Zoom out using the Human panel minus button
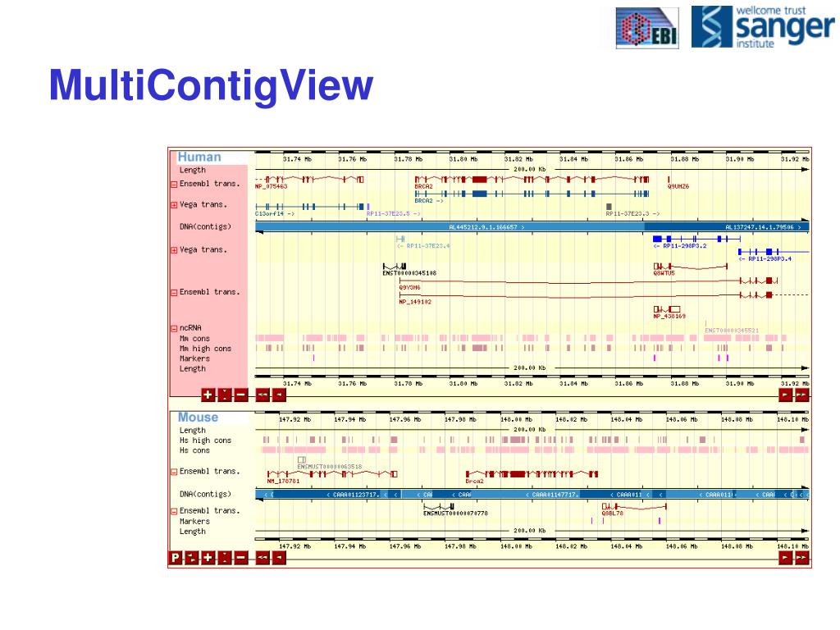The height and width of the screenshot is (630, 840). point(241,395)
